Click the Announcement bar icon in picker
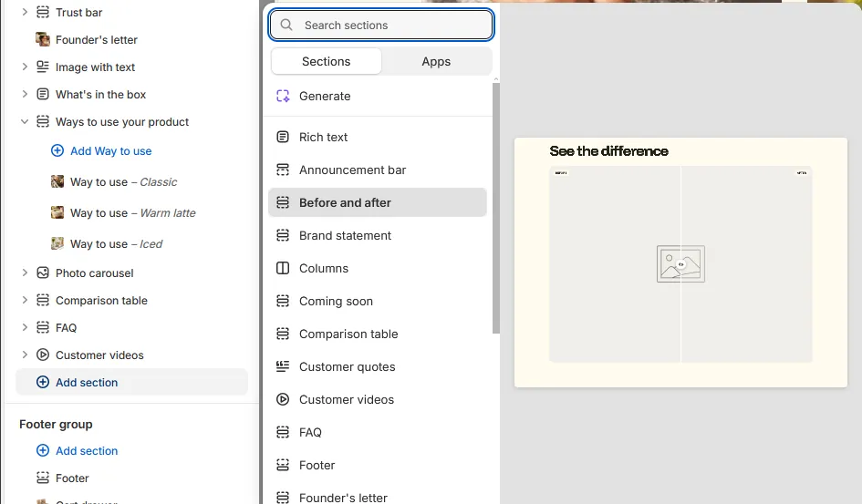This screenshot has height=504, width=862. pyautogui.click(x=283, y=170)
